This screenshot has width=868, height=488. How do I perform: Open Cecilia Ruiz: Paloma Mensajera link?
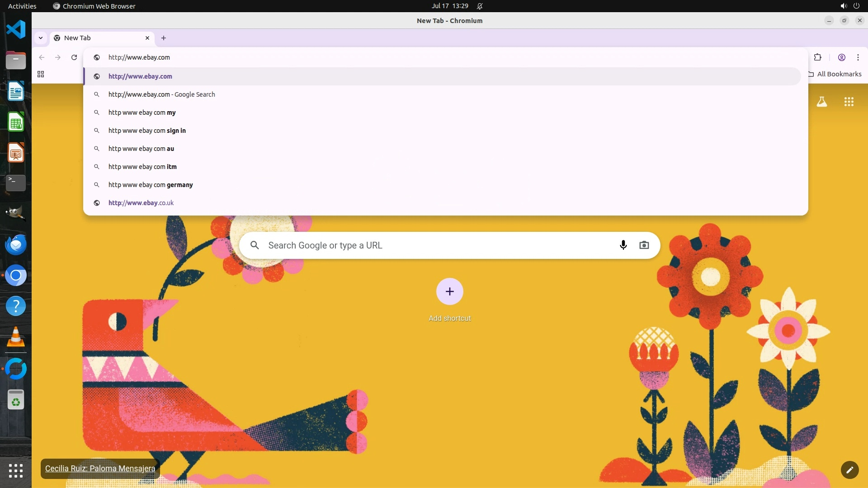point(100,469)
